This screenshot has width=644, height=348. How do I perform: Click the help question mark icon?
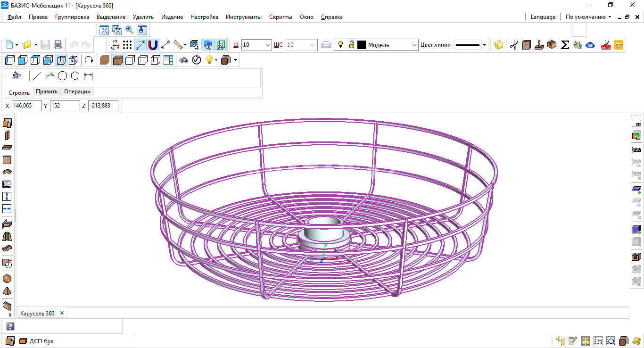click(10, 326)
